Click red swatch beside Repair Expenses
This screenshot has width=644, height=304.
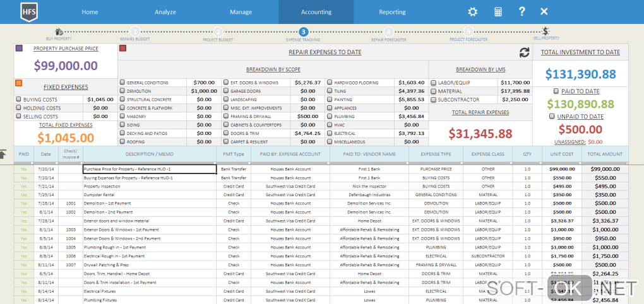click(122, 49)
